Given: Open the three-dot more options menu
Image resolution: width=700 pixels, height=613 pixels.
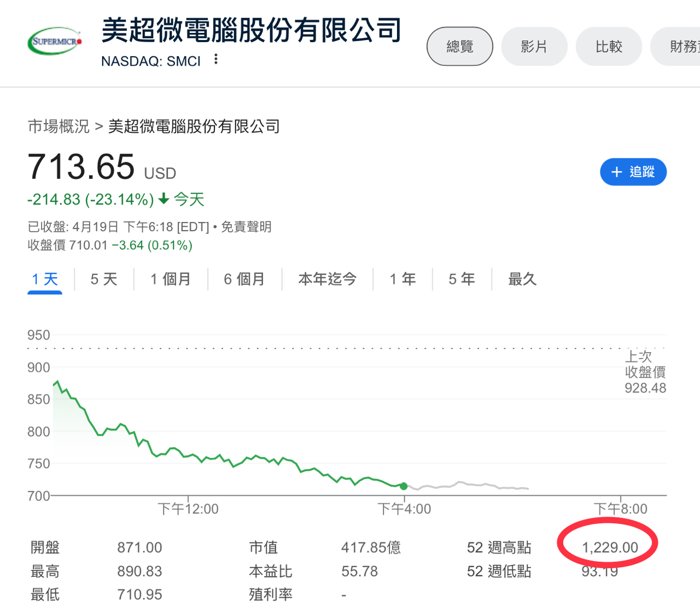Looking at the screenshot, I should point(216,59).
